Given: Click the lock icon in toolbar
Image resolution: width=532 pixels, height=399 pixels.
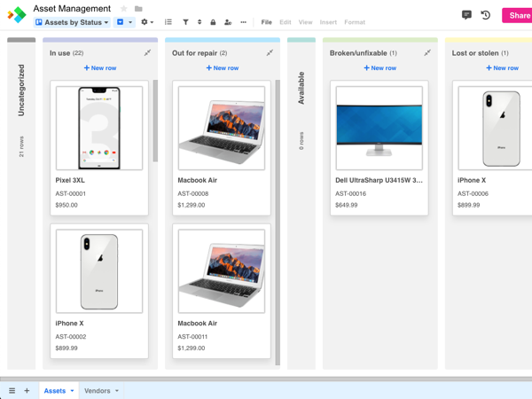Looking at the screenshot, I should pos(213,22).
